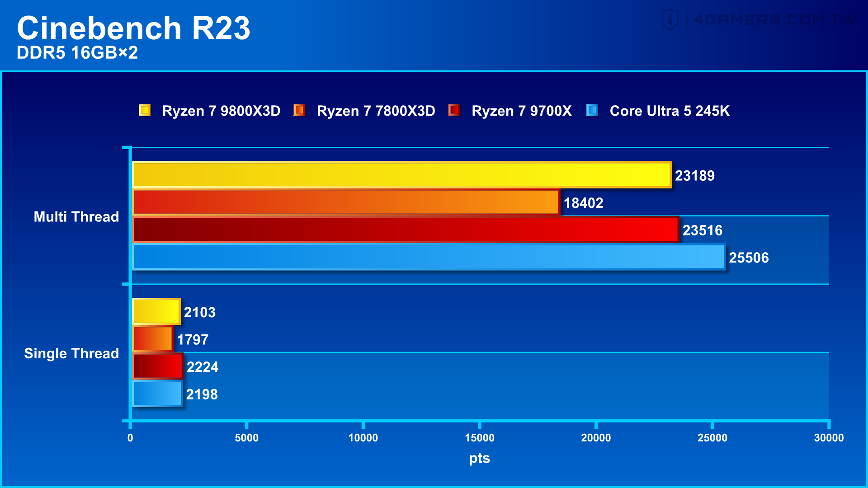Click the Single Thread category label

click(x=71, y=353)
